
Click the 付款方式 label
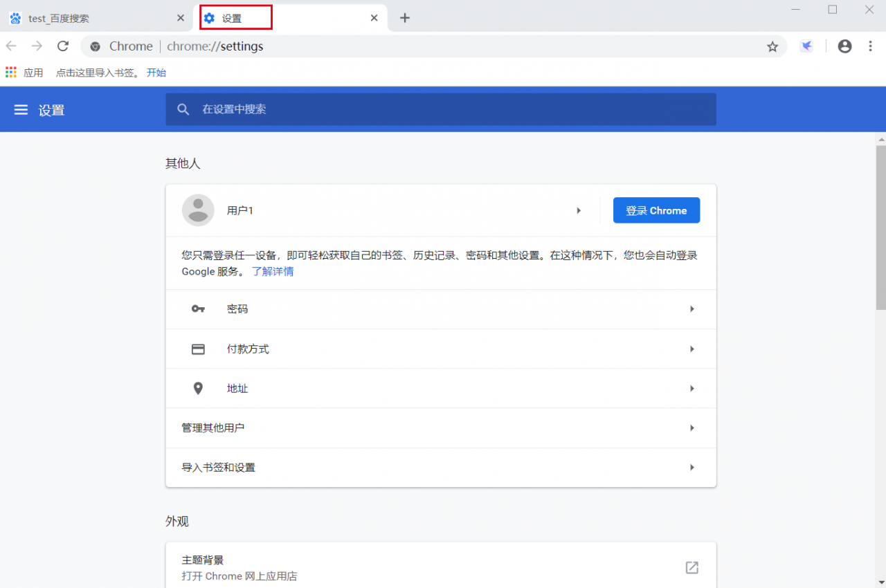pyautogui.click(x=248, y=349)
